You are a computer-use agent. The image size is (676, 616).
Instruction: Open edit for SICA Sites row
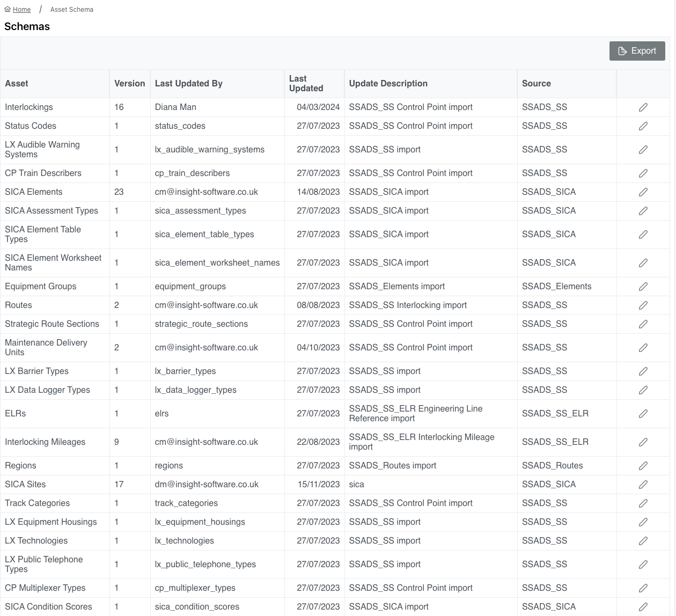[643, 485]
